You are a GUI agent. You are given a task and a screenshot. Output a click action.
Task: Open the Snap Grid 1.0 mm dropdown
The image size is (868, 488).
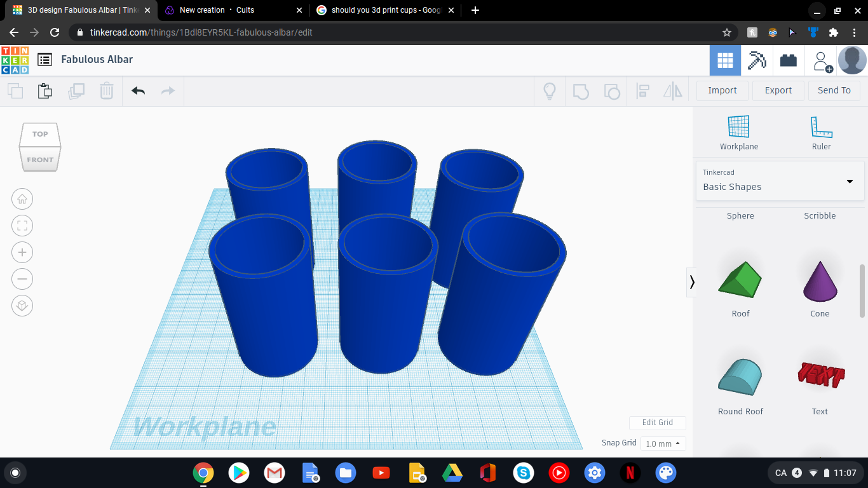(x=663, y=444)
